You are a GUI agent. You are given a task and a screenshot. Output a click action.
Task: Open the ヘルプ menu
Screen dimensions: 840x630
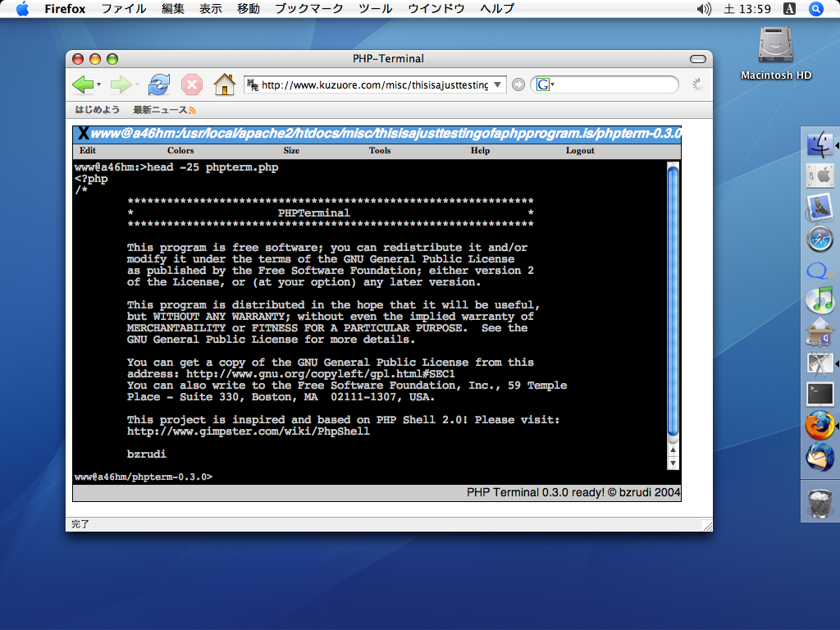(497, 8)
